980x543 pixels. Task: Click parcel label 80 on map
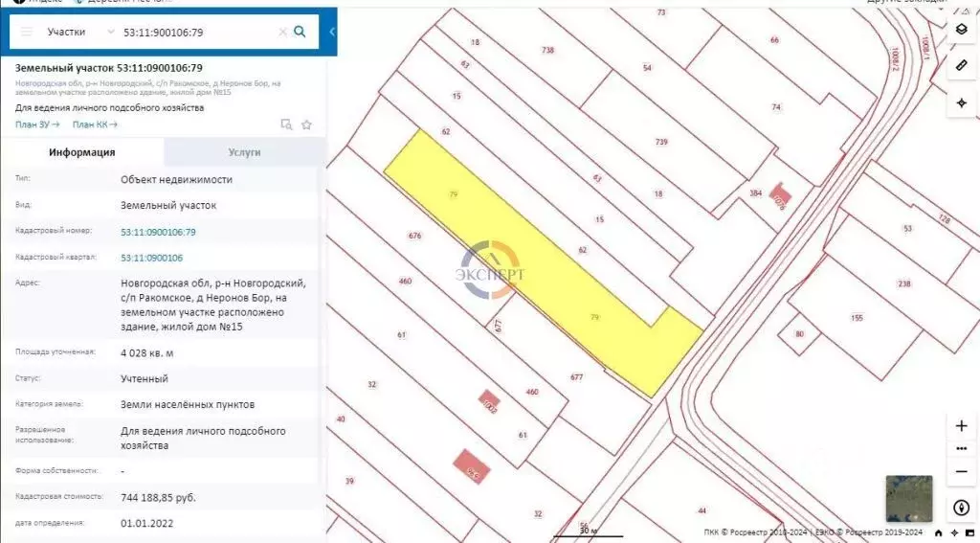[x=799, y=334]
